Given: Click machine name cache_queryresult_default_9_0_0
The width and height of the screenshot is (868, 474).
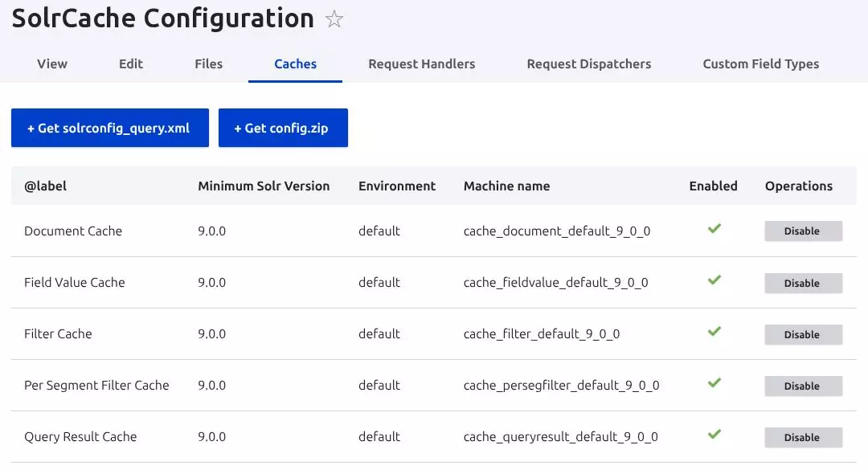Looking at the screenshot, I should (x=561, y=437).
